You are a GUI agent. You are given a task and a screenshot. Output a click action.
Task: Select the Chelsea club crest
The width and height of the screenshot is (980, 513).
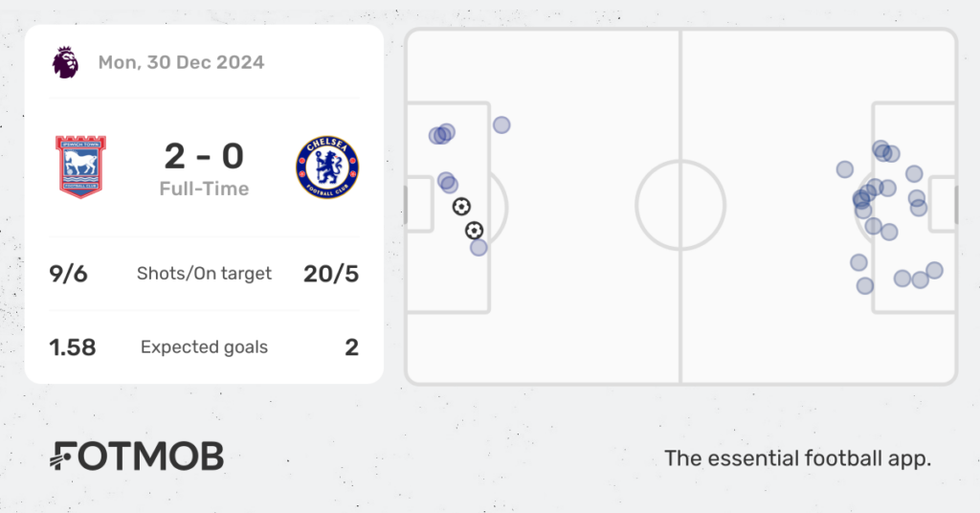point(327,167)
